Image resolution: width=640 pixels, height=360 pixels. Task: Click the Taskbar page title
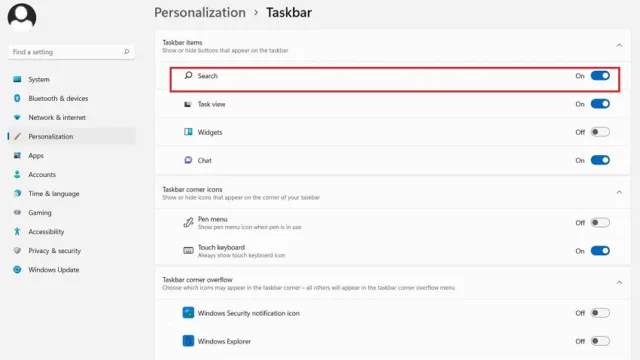(x=289, y=13)
